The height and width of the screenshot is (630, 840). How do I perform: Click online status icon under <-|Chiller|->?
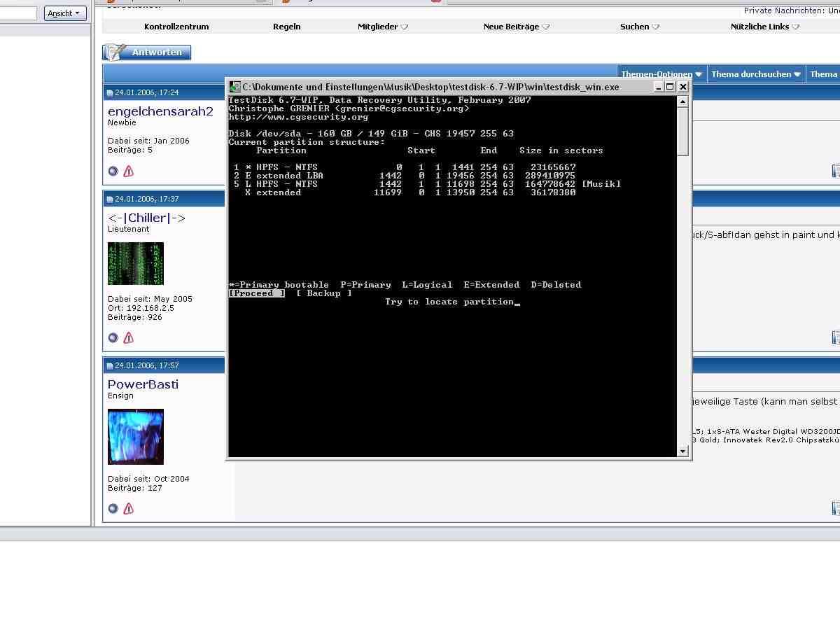click(x=113, y=337)
